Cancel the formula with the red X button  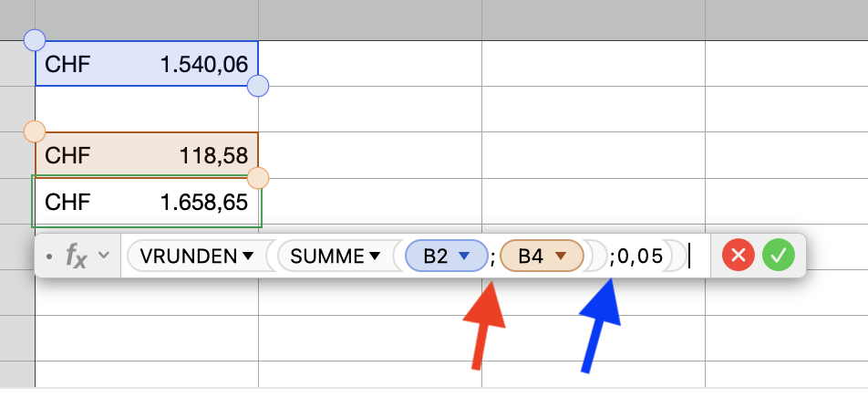tap(739, 257)
